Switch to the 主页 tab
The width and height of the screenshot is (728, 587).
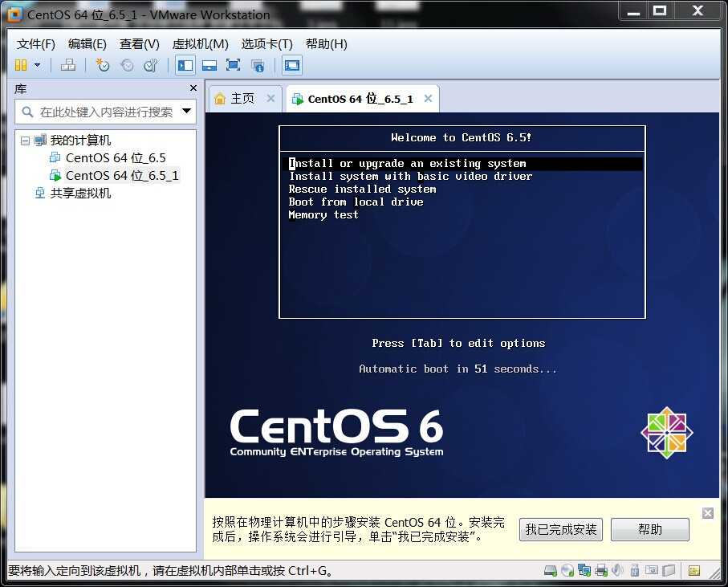tap(242, 99)
